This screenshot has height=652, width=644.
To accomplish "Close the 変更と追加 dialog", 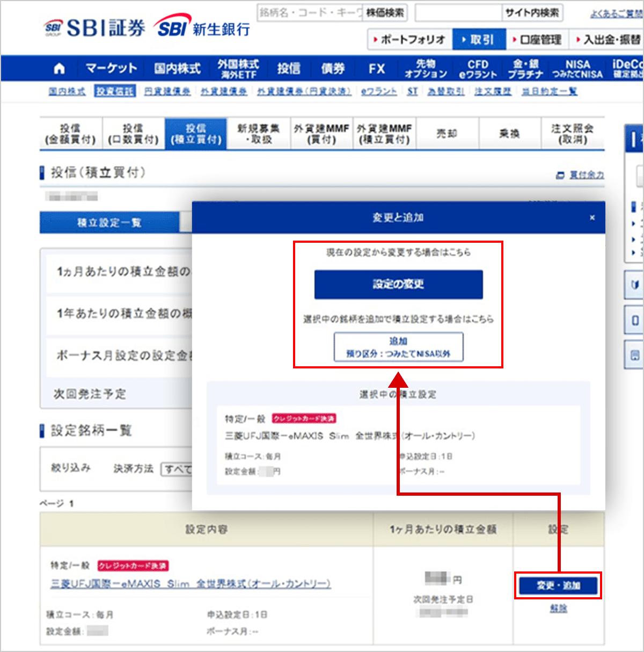I will pyautogui.click(x=592, y=218).
